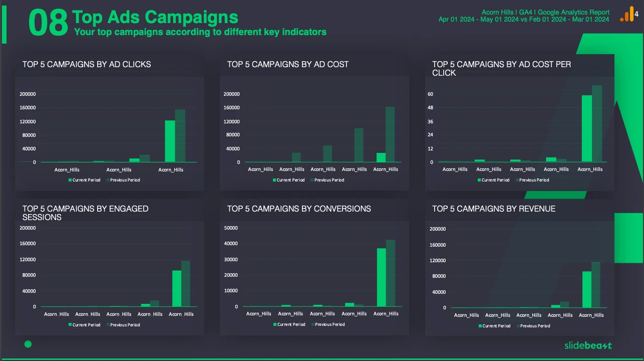The image size is (644, 361).
Task: Click Previous Period legend in Conversions chart
Action: coord(328,324)
